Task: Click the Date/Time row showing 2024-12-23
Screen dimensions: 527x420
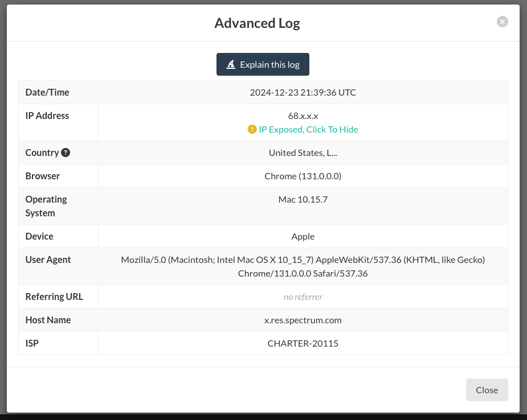Action: click(x=303, y=92)
